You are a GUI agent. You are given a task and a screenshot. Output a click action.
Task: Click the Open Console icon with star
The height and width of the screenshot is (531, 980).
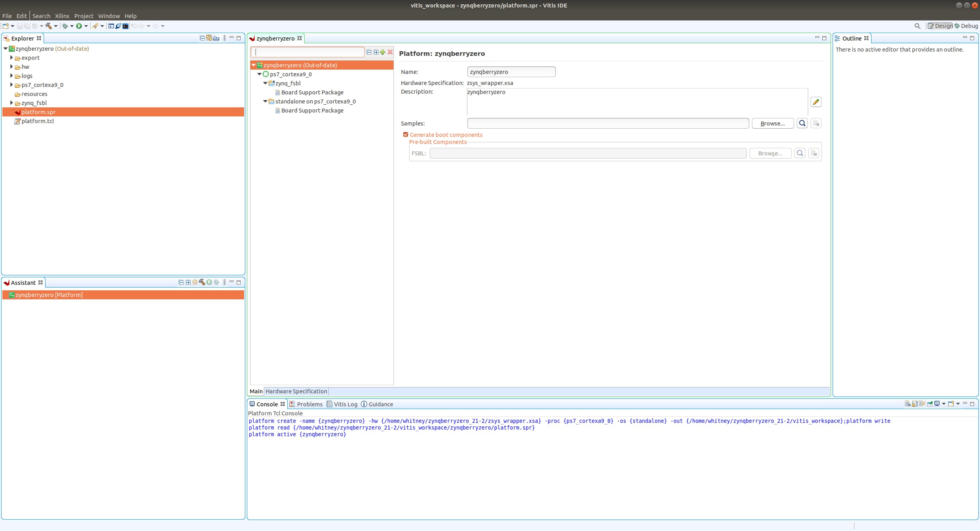pyautogui.click(x=951, y=404)
